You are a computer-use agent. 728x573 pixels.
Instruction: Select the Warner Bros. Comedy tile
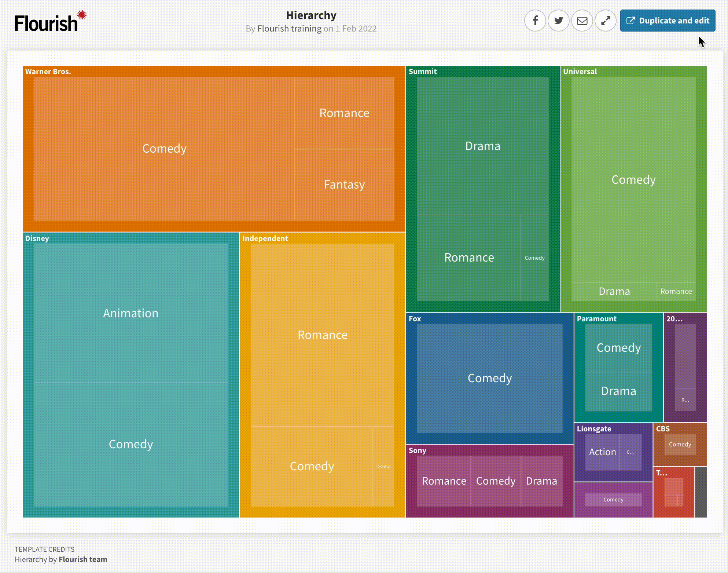164,149
